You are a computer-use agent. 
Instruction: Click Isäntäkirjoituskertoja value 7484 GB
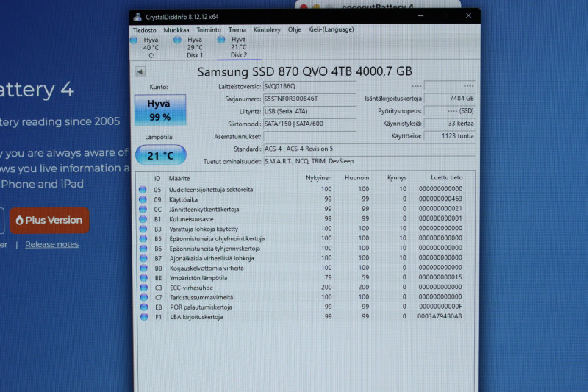[450, 99]
